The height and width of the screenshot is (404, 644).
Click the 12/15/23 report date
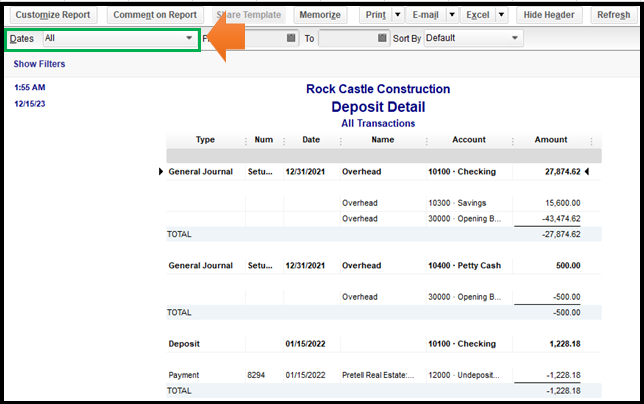(x=30, y=104)
